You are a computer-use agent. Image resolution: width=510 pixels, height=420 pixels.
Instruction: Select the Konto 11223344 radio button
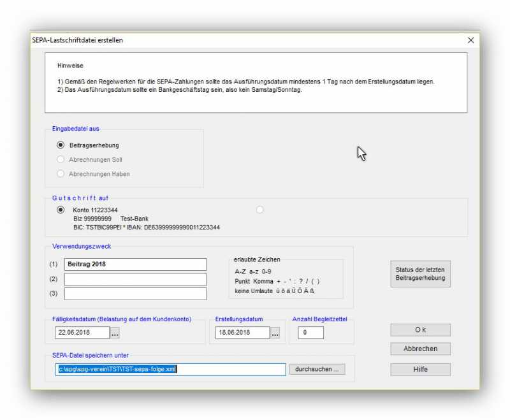pos(61,210)
